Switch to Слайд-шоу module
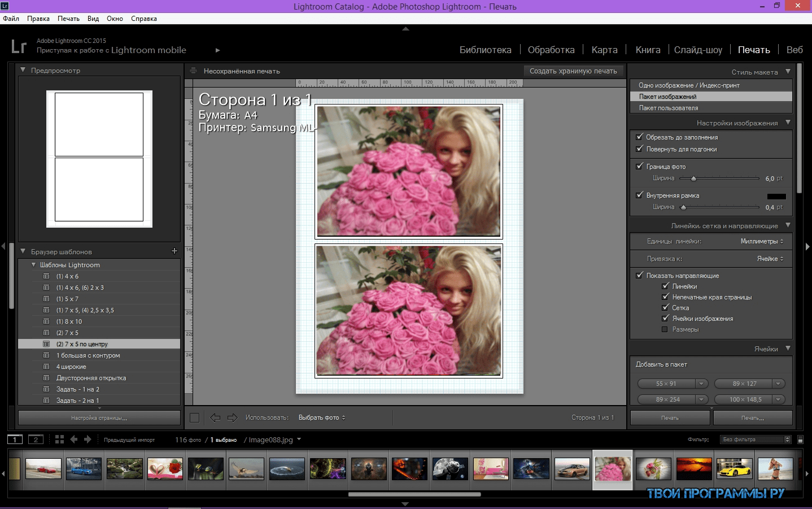Screen dimensions: 812x509 click(x=698, y=50)
